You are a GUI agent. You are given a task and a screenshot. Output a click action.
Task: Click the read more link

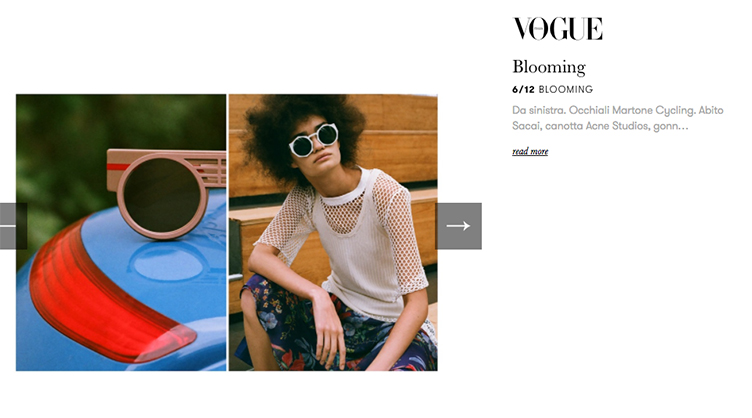[530, 151]
